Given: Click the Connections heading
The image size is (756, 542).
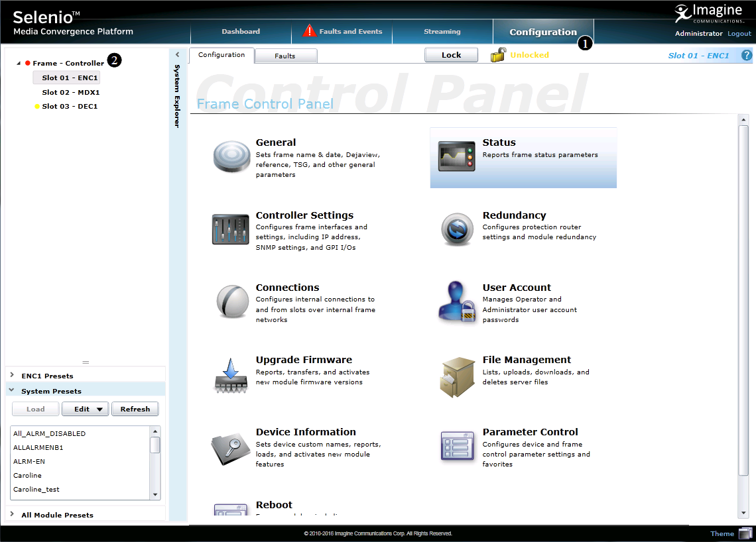Looking at the screenshot, I should pos(287,288).
